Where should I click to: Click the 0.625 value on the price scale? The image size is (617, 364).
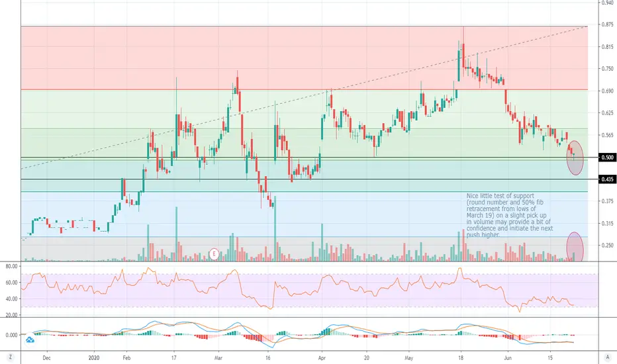click(x=608, y=113)
